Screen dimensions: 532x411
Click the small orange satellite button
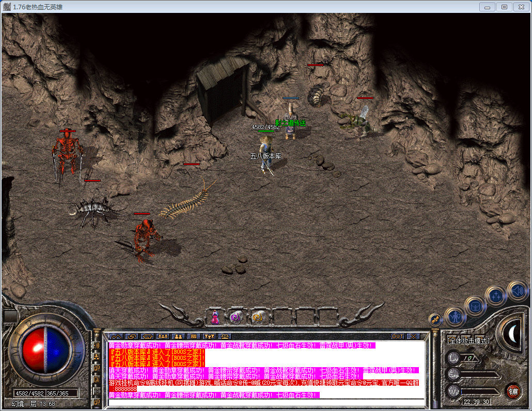435,320
